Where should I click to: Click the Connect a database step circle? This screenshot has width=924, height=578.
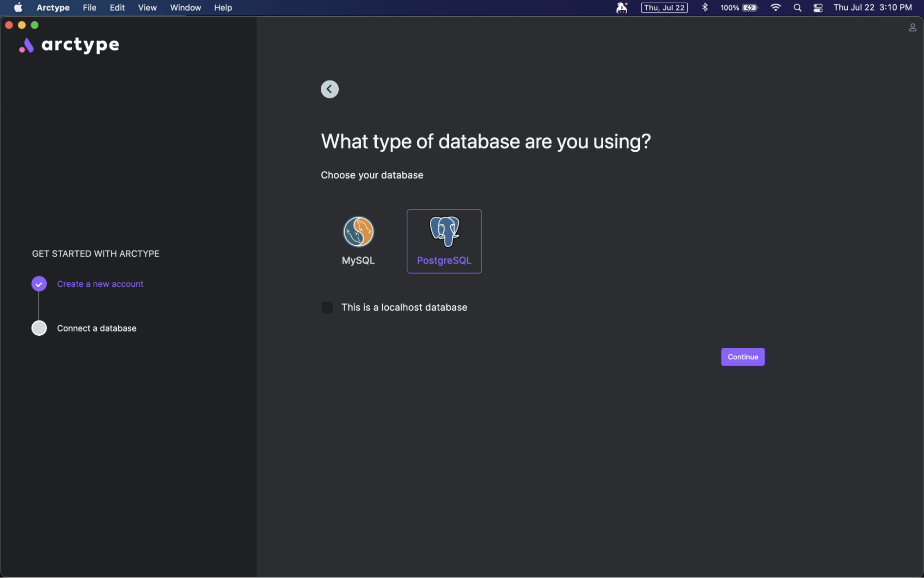point(39,328)
